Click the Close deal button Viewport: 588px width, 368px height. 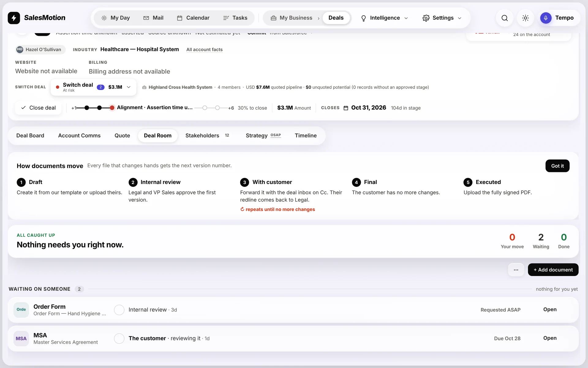tap(38, 108)
